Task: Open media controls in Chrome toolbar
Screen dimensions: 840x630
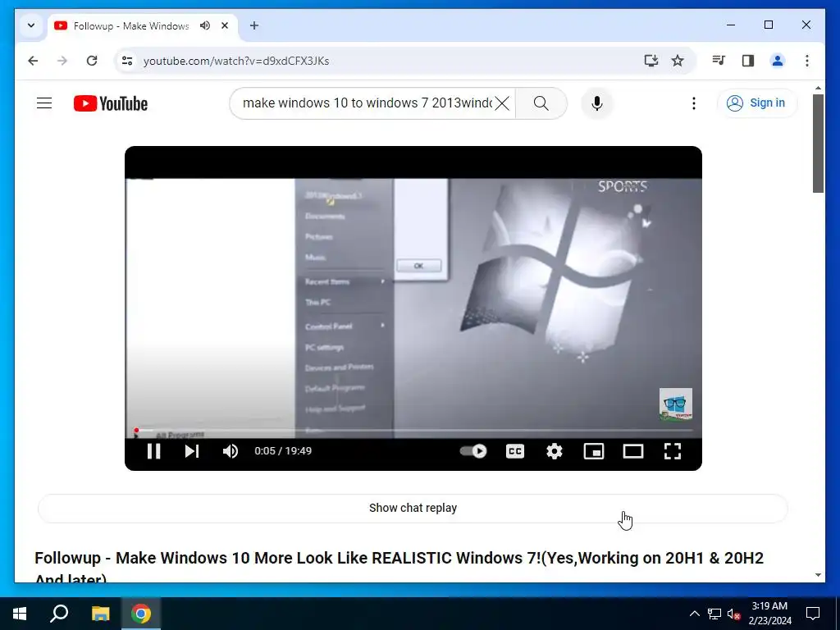Action: pyautogui.click(x=719, y=61)
